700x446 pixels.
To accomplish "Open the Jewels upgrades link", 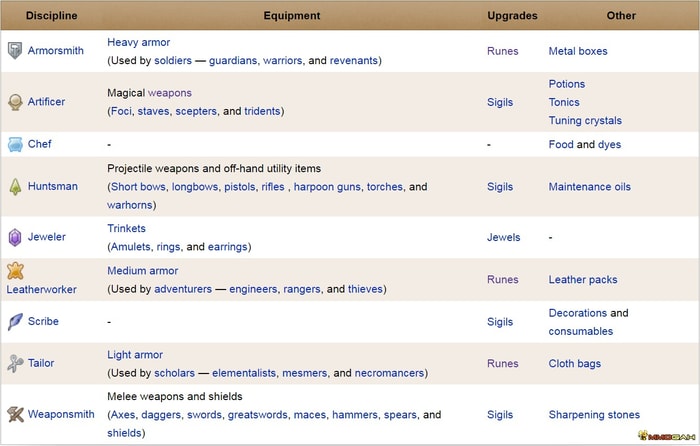I will [x=503, y=238].
